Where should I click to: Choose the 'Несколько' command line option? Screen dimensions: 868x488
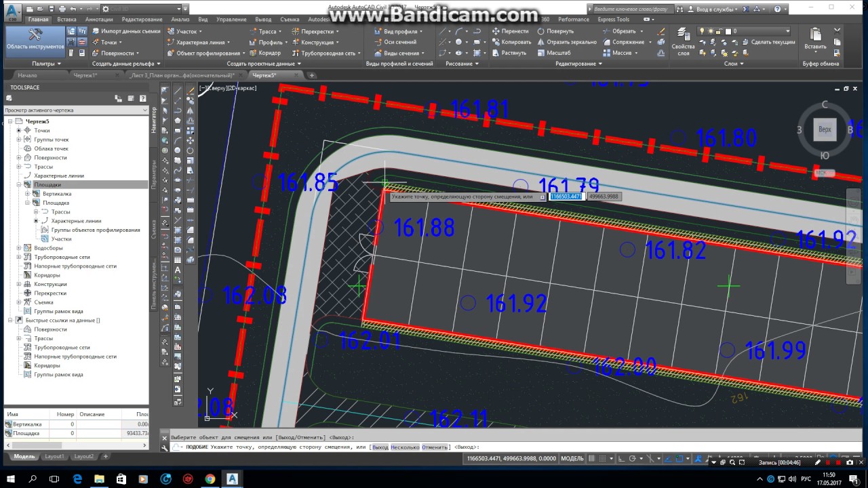(x=405, y=447)
